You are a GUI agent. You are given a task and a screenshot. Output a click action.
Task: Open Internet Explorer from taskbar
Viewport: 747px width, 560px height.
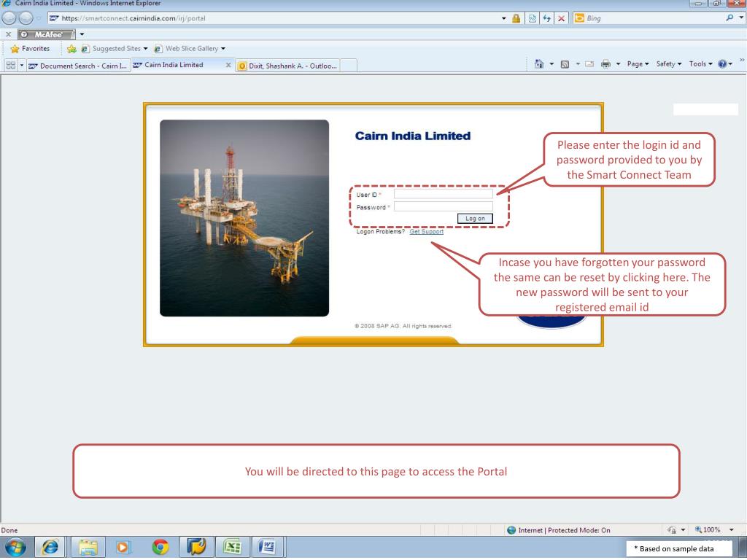pos(50,547)
